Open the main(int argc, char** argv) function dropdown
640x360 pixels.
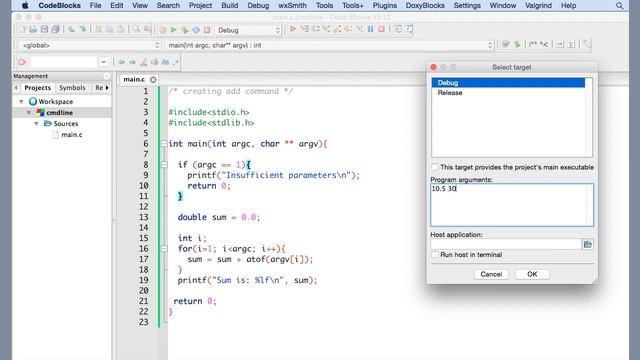coord(329,45)
